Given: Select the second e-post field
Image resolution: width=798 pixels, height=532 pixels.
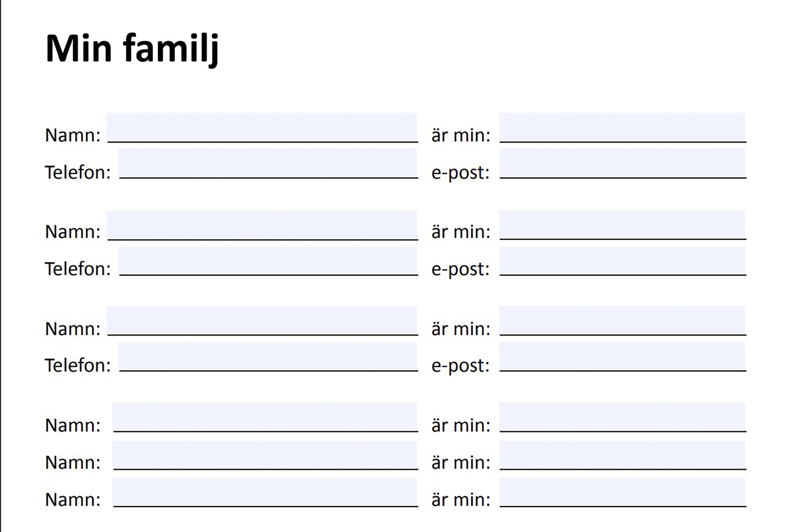Looking at the screenshot, I should point(622,261).
